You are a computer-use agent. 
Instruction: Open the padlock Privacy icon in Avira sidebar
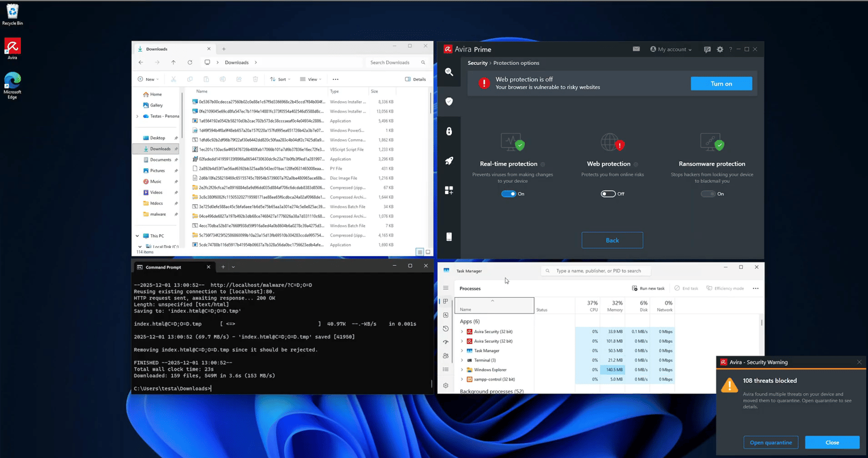coord(449,131)
